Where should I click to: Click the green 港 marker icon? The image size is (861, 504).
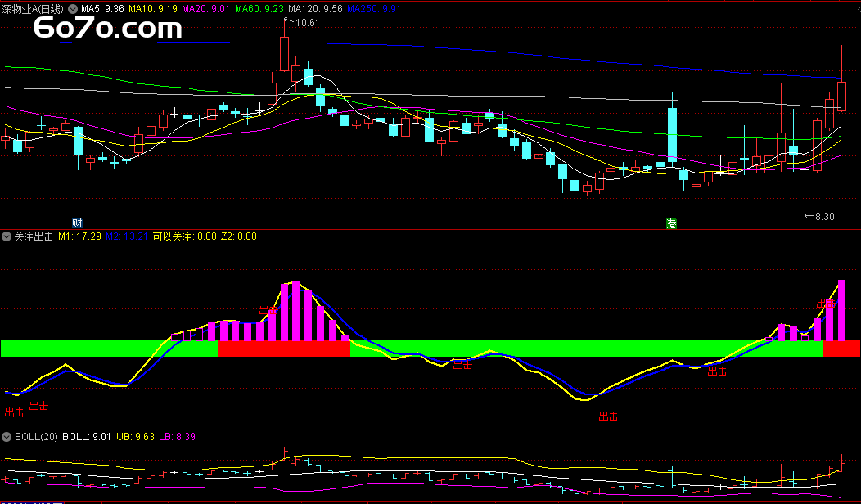671,223
